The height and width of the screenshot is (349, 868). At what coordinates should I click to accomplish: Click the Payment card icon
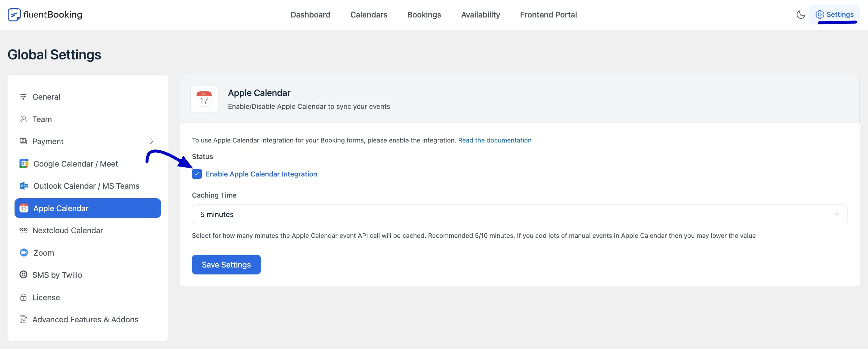[x=23, y=142]
